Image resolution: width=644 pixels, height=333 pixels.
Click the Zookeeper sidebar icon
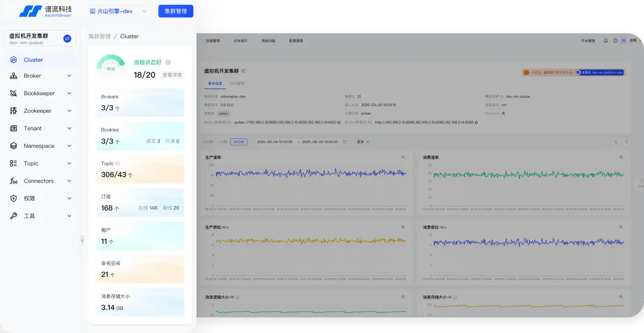[14, 111]
